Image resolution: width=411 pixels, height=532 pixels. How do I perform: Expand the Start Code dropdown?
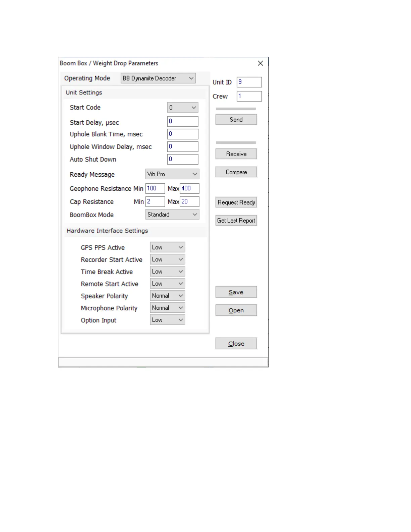click(x=183, y=107)
